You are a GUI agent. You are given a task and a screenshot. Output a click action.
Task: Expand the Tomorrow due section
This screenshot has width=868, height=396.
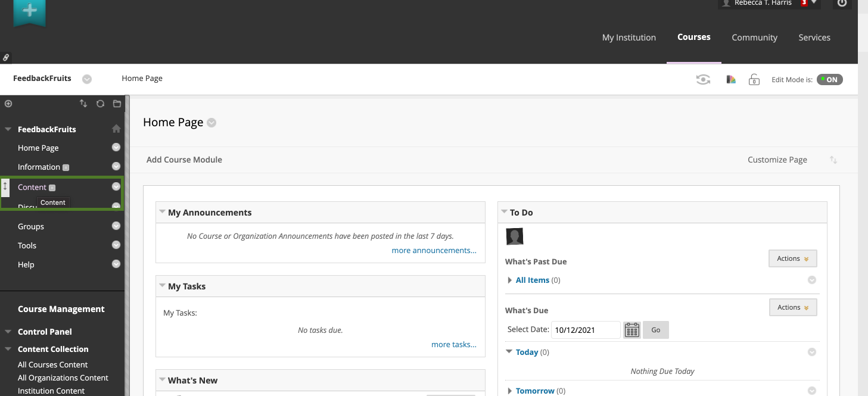pyautogui.click(x=509, y=391)
